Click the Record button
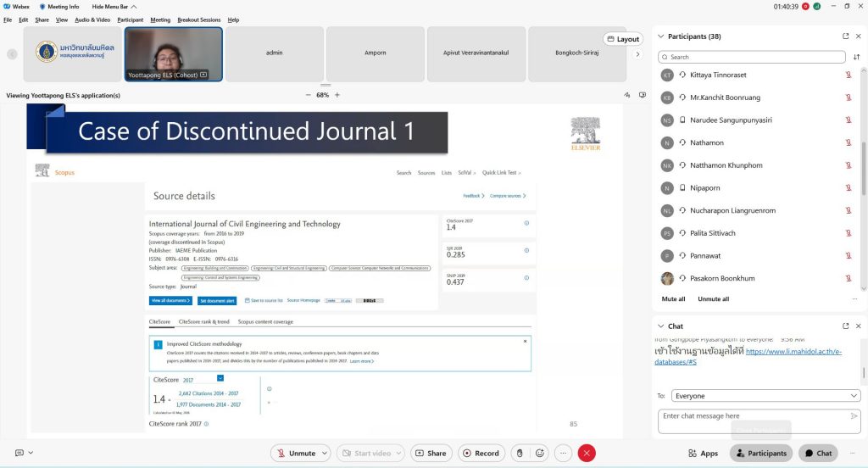 click(x=481, y=454)
